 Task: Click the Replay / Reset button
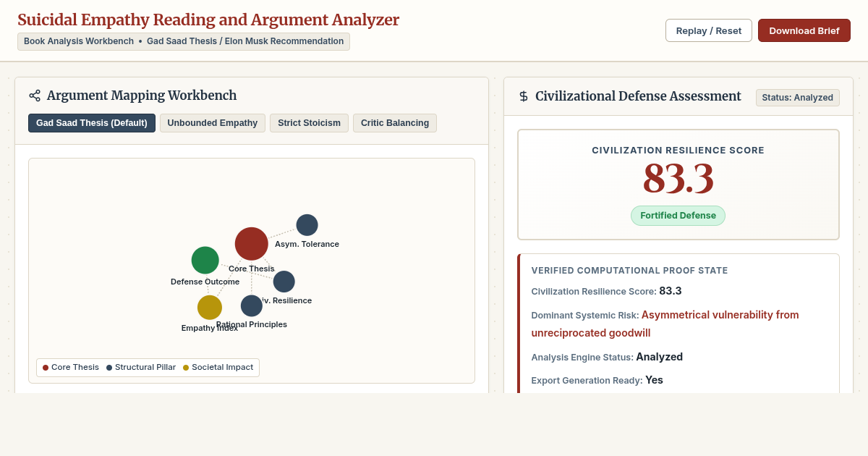[709, 30]
